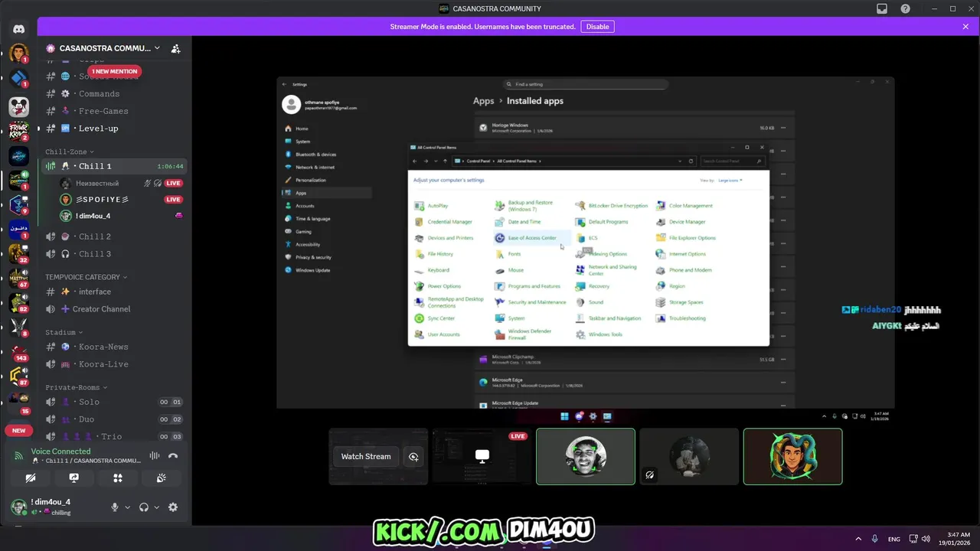
Task: Open user settings gear icon
Action: 173,507
